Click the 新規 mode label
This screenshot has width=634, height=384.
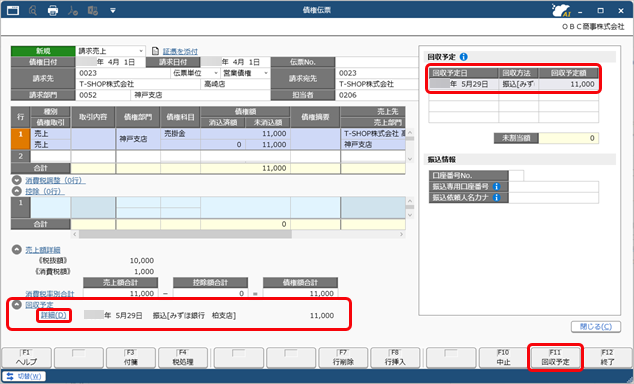pos(43,51)
